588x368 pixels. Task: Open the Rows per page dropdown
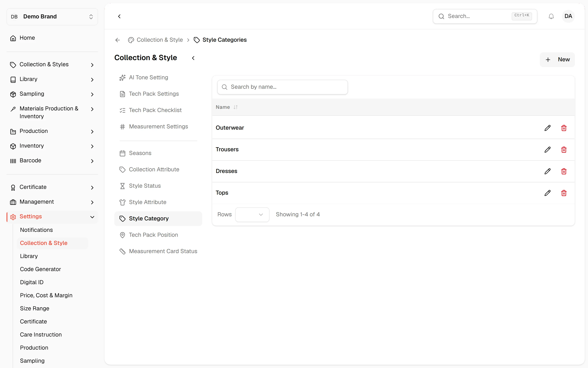point(252,214)
